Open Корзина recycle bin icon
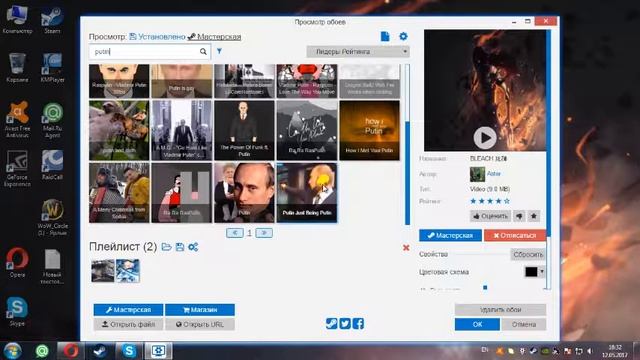Viewport: 640px width, 360px height. pos(17,68)
